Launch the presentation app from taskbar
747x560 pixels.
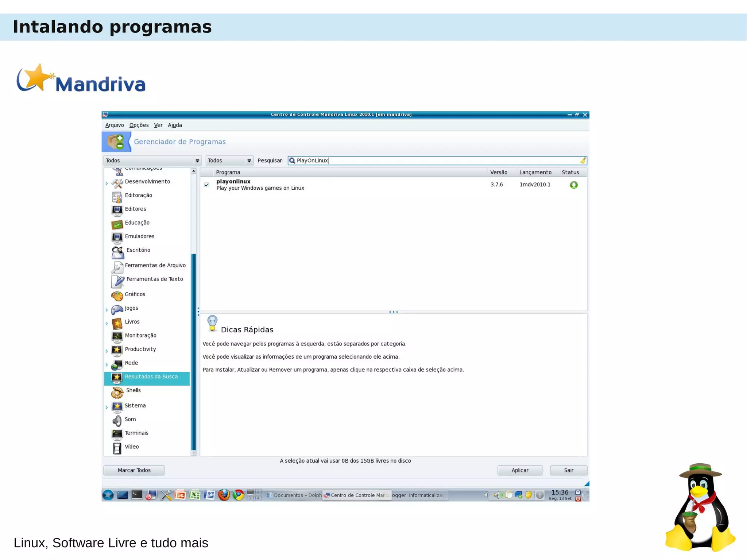tap(181, 495)
